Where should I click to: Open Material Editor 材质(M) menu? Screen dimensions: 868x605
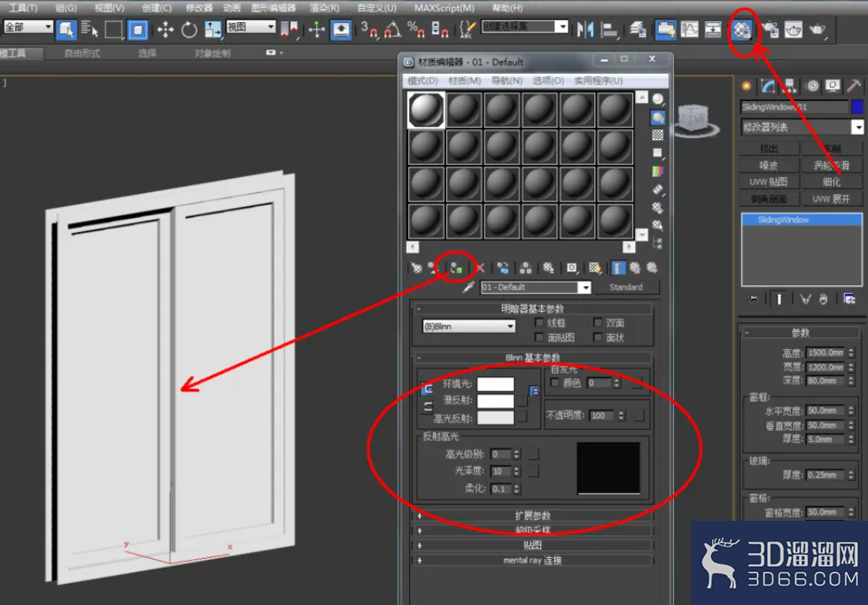pyautogui.click(x=464, y=81)
